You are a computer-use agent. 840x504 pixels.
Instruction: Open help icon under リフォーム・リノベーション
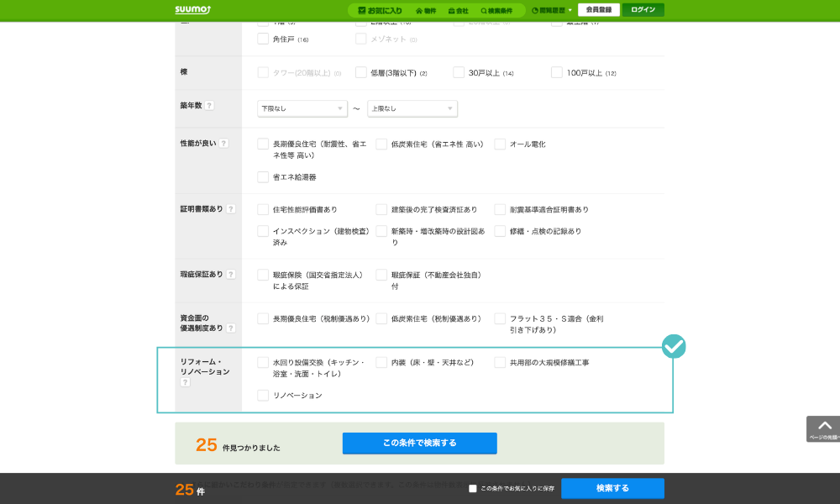point(185,382)
